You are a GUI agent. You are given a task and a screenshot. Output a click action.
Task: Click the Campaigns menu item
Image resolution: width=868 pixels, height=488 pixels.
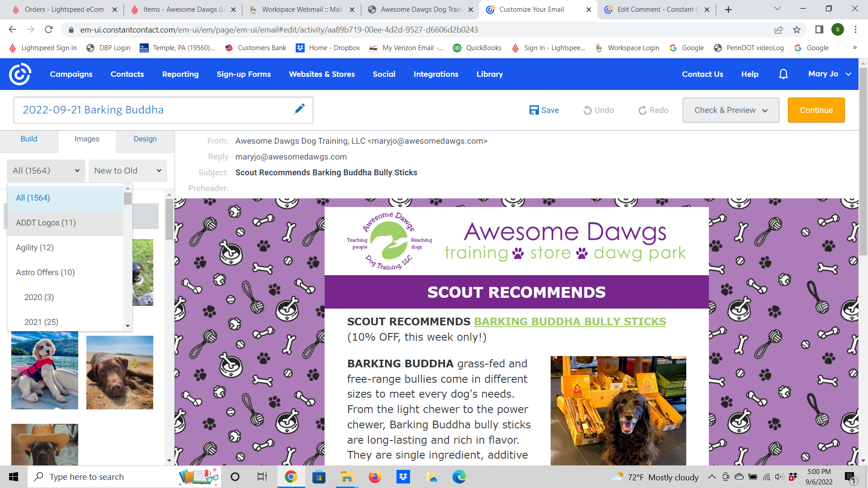[71, 74]
